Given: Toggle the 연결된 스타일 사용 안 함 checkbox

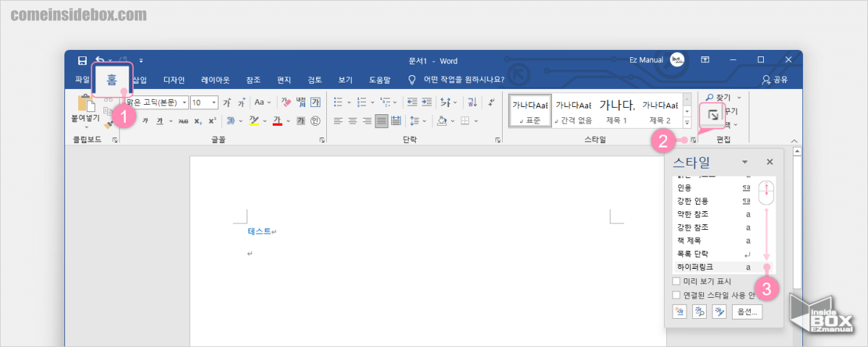Looking at the screenshot, I should (x=676, y=295).
